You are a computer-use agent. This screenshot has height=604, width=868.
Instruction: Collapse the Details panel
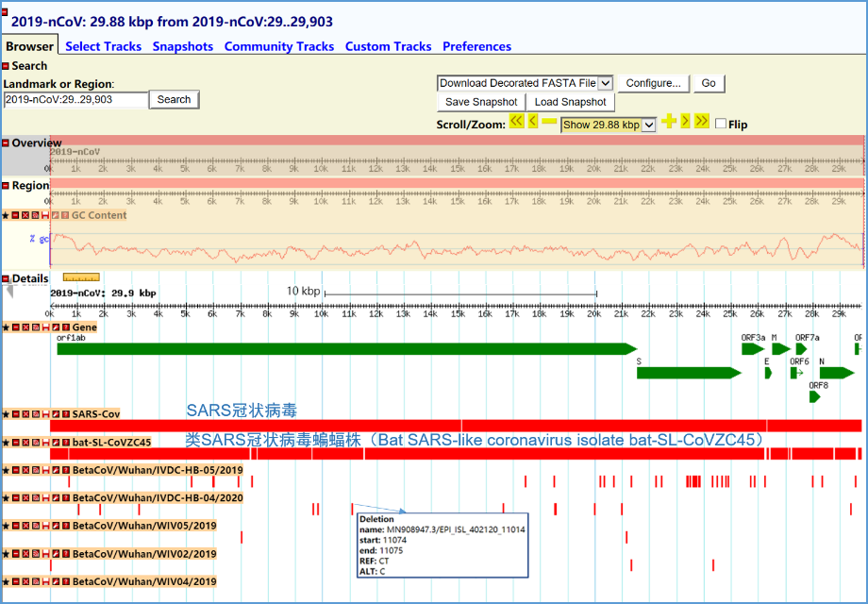[6, 279]
